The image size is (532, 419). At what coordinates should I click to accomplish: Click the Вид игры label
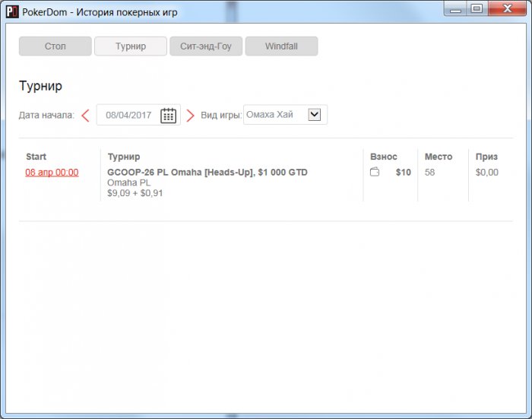pos(221,115)
